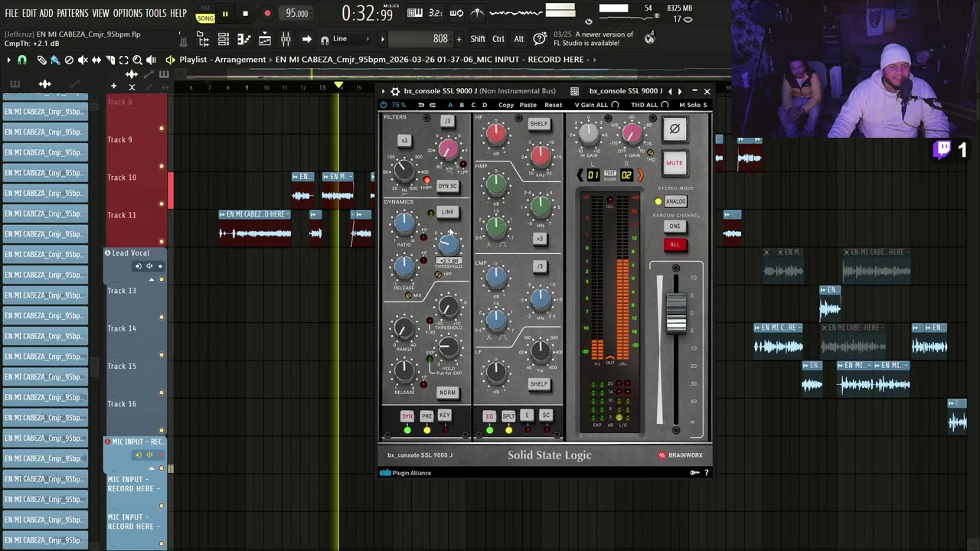Click the compressor THRESHOLD knob

[449, 244]
